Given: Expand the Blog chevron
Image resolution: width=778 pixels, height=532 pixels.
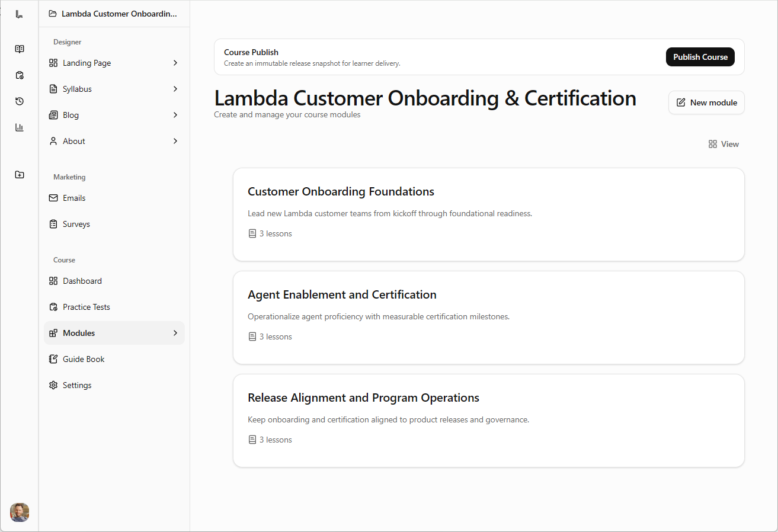Looking at the screenshot, I should click(175, 114).
